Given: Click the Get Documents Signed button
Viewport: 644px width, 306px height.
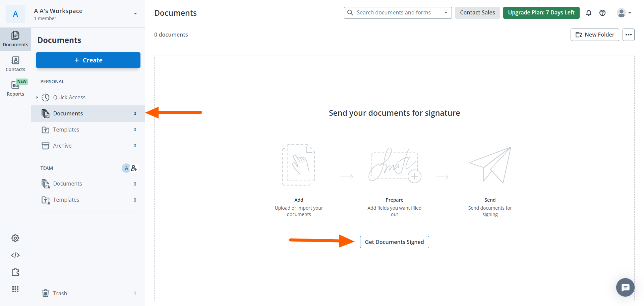Looking at the screenshot, I should 394,242.
